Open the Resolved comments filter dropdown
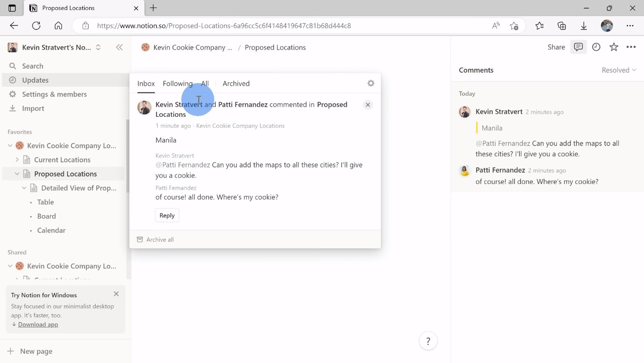This screenshot has height=363, width=644. click(x=619, y=70)
